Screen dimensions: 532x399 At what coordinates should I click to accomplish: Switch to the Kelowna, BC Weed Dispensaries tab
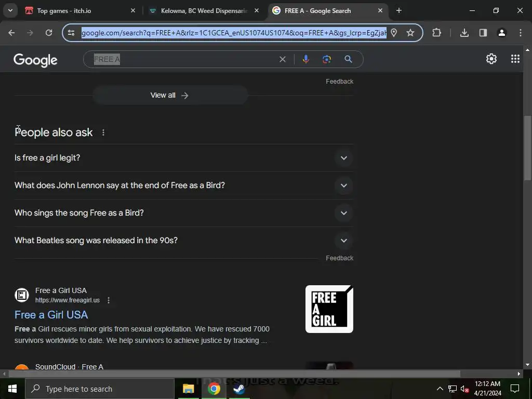coord(205,11)
